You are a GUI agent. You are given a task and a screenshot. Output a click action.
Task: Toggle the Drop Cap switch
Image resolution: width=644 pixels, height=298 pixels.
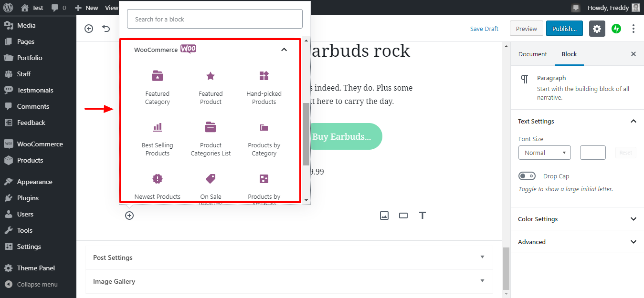527,176
